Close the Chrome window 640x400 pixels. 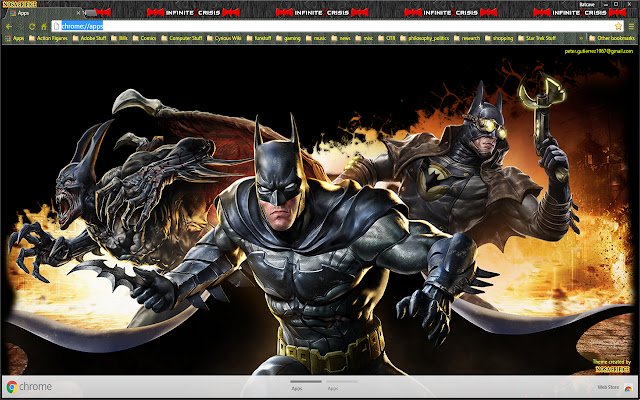628,4
